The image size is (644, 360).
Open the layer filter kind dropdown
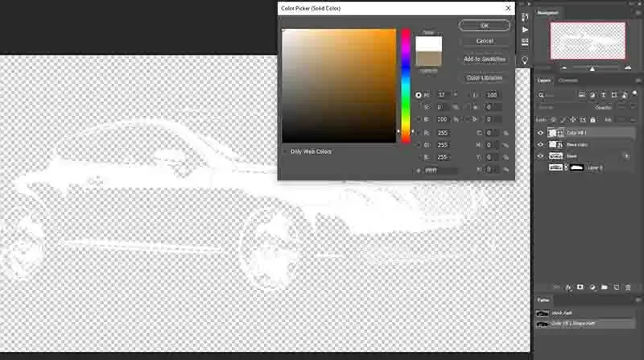[555, 95]
